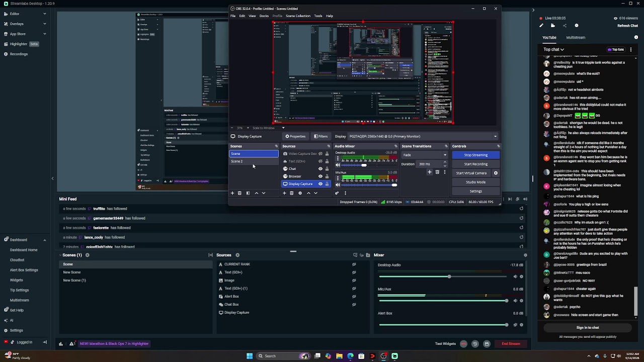Click the replay buffer icon in footer
Screen dimensions: 644x362
click(x=475, y=344)
